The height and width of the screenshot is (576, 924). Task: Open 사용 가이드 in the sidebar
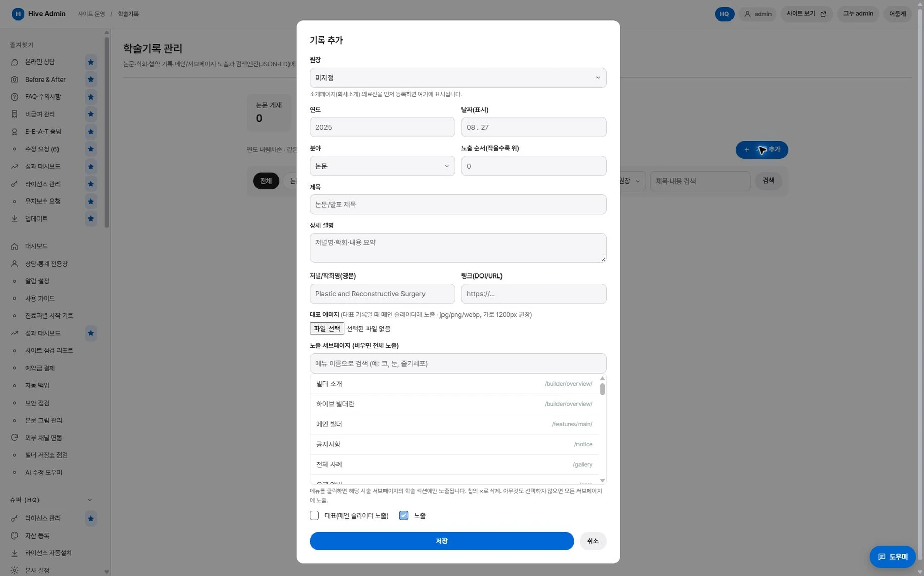[x=40, y=299]
